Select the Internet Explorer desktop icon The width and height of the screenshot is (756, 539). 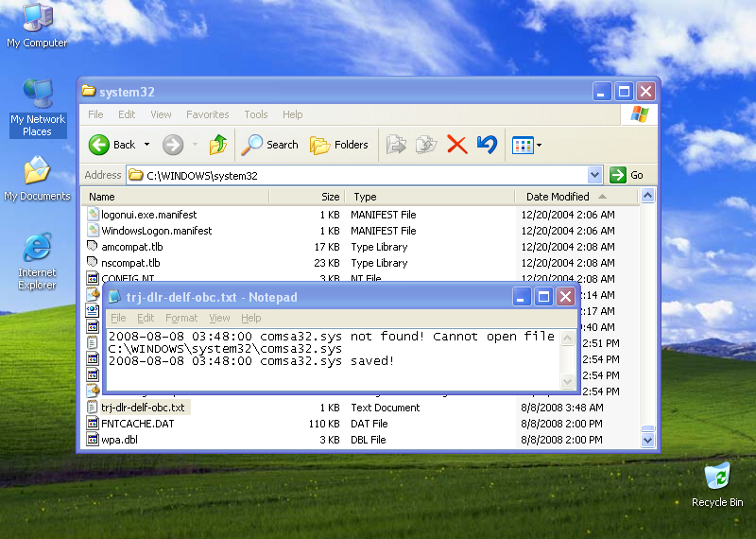pos(37,261)
